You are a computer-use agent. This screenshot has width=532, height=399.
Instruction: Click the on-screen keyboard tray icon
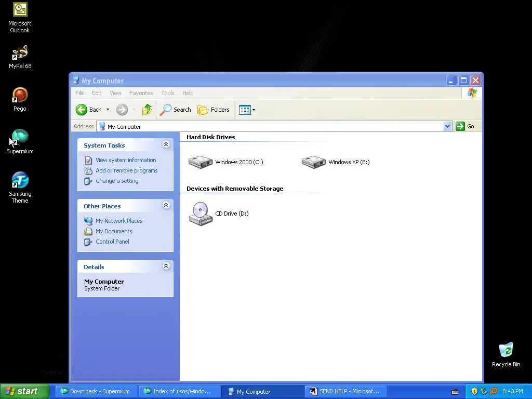pos(455,392)
